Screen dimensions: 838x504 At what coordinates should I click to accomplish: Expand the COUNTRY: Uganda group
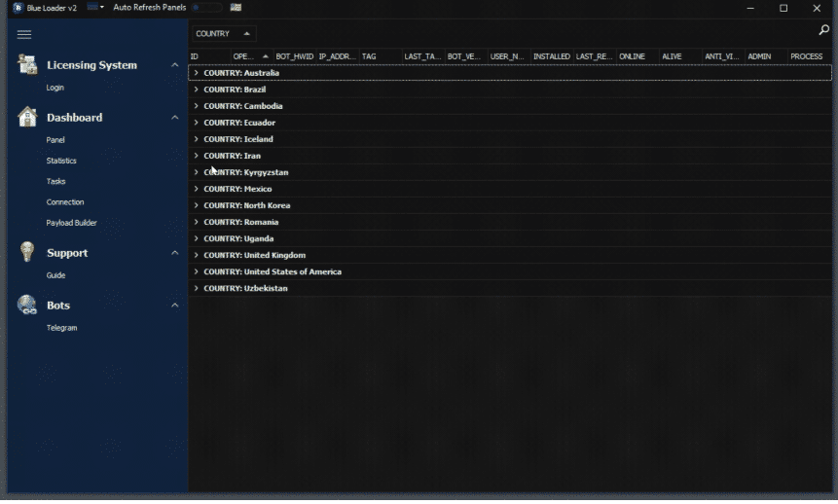click(x=197, y=238)
